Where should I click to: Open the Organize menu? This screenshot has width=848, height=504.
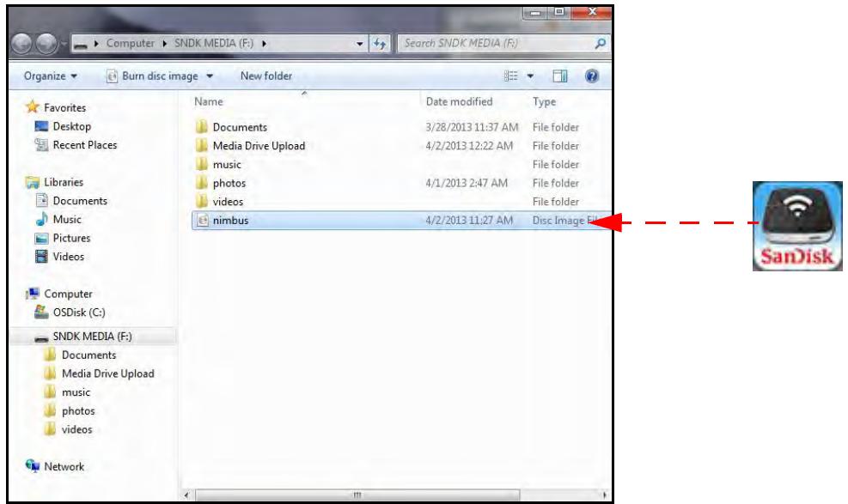click(x=51, y=76)
